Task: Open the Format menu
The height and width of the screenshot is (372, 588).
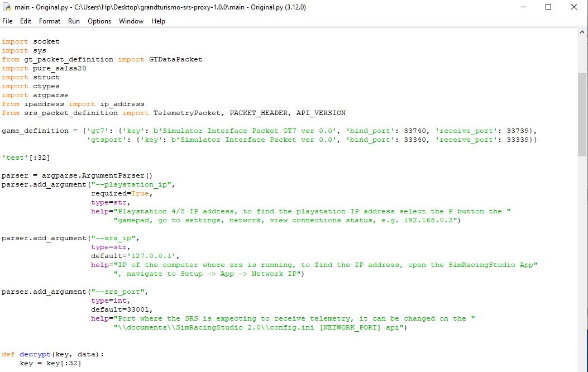Action: (x=50, y=21)
